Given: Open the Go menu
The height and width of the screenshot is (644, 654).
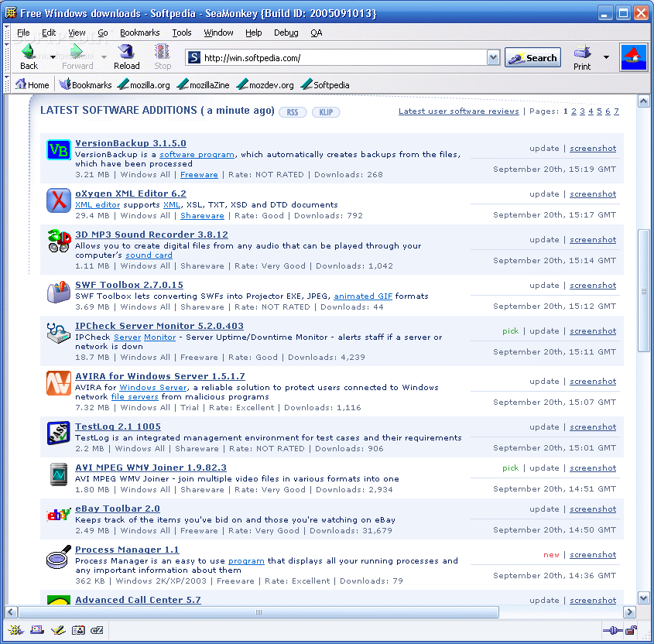Looking at the screenshot, I should [x=103, y=33].
